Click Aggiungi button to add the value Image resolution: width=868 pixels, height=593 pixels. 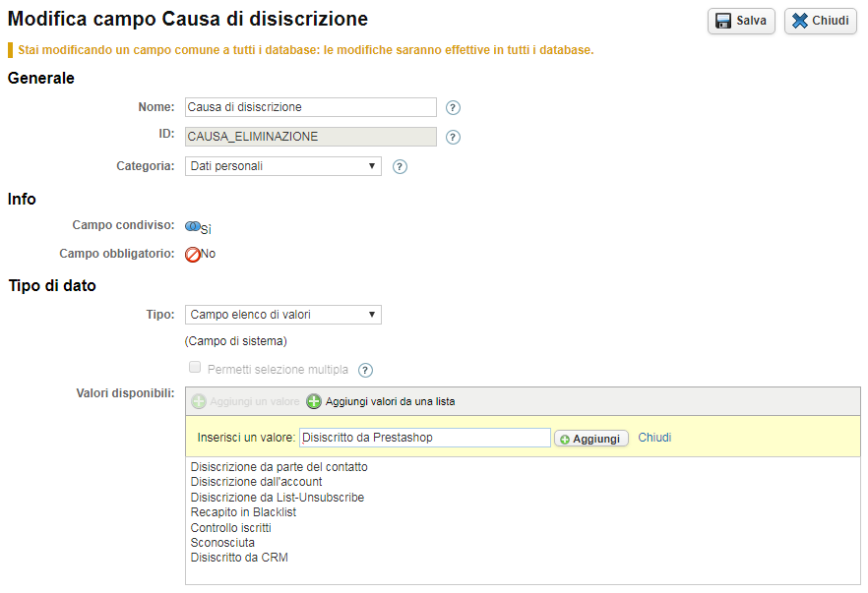[x=591, y=439]
